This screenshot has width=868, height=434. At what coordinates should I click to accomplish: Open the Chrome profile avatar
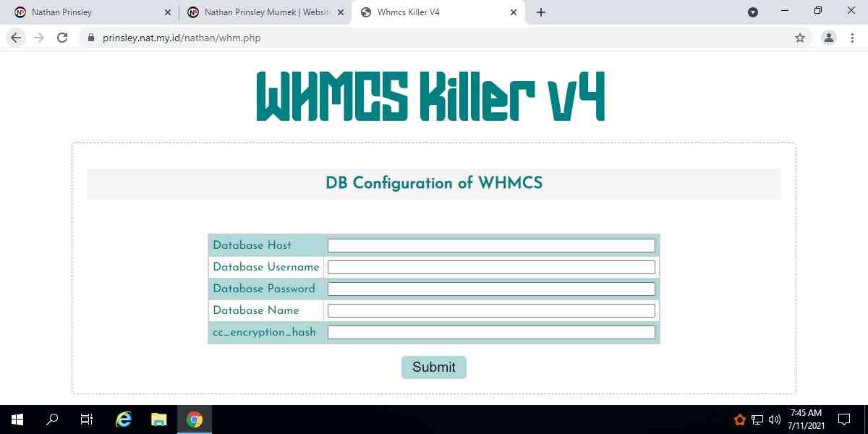click(829, 38)
